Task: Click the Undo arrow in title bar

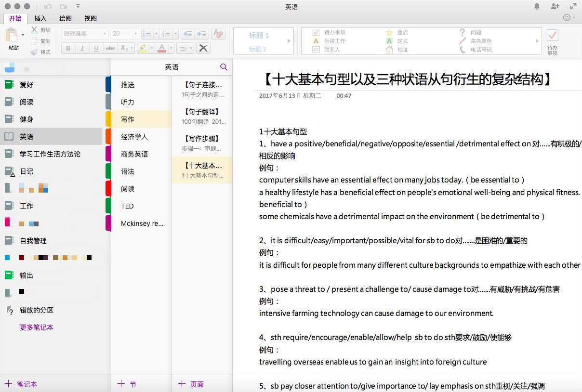Action: [x=48, y=7]
